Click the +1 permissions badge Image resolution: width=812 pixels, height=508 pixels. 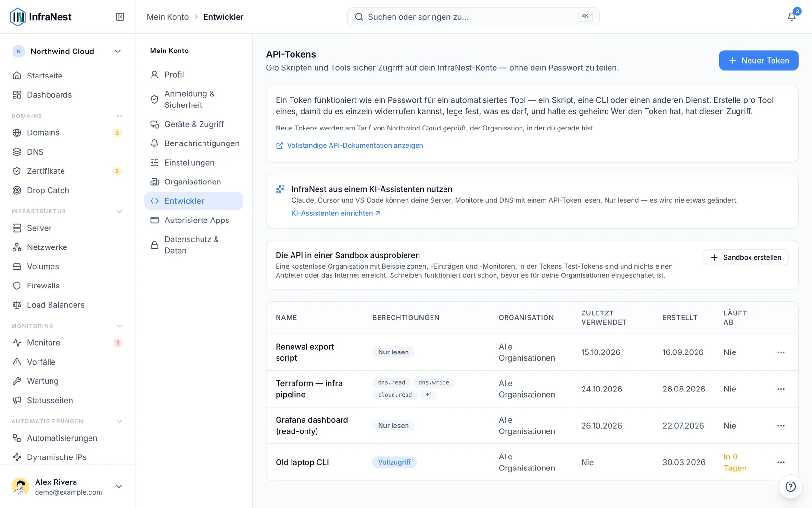pos(429,395)
